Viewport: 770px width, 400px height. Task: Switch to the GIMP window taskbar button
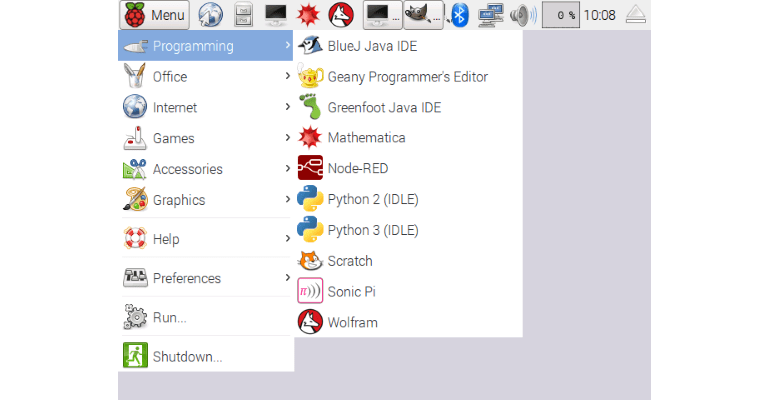point(423,15)
